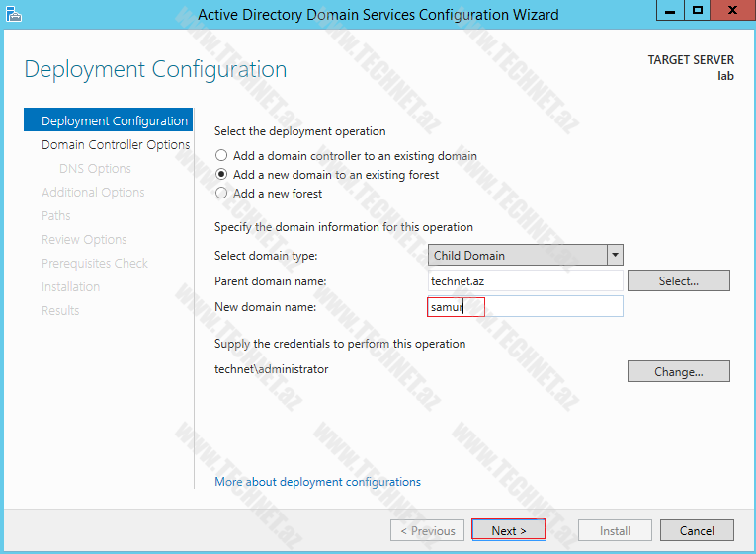Click the wizard icon in the title bar
This screenshot has width=756, height=554.
[13, 14]
